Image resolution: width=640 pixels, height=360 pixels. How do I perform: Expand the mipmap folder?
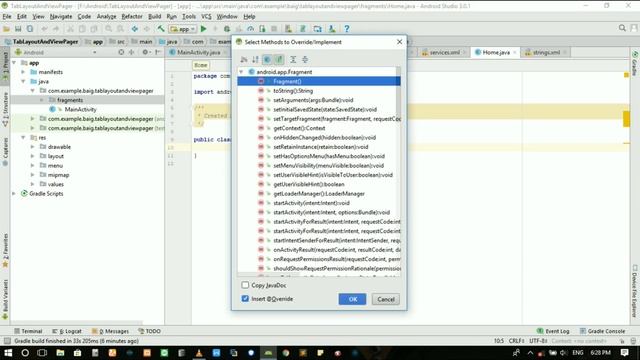pyautogui.click(x=33, y=175)
